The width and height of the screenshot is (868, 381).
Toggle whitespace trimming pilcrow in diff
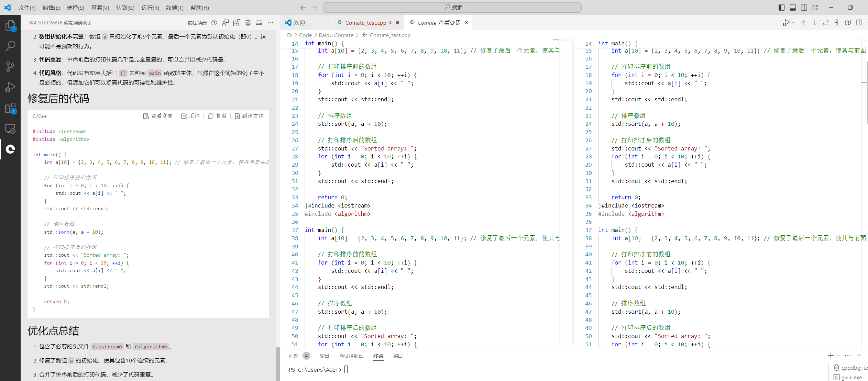837,23
